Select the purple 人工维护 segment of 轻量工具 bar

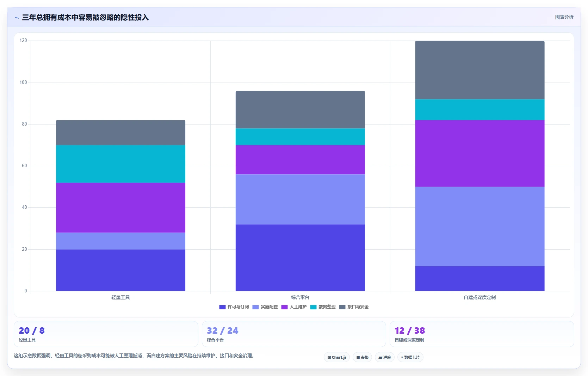(x=120, y=207)
